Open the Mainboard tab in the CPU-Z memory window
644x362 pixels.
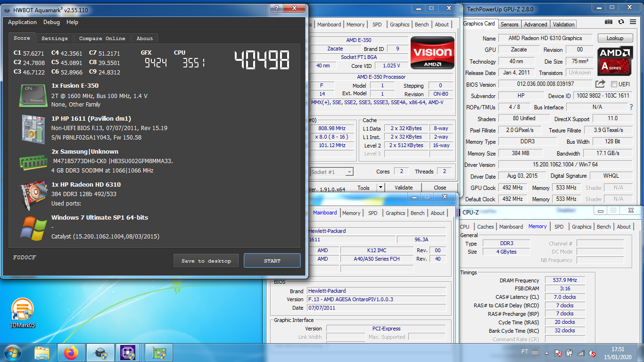[511, 227]
